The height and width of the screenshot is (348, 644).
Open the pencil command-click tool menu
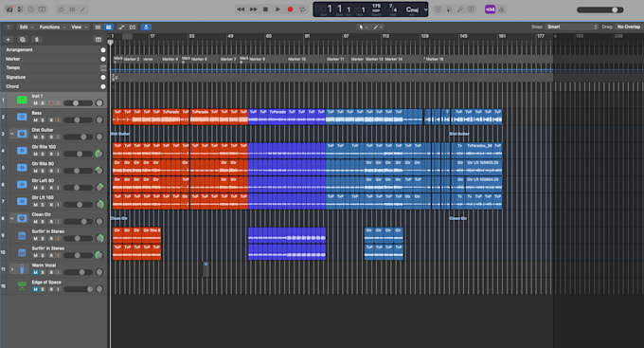pos(378,27)
